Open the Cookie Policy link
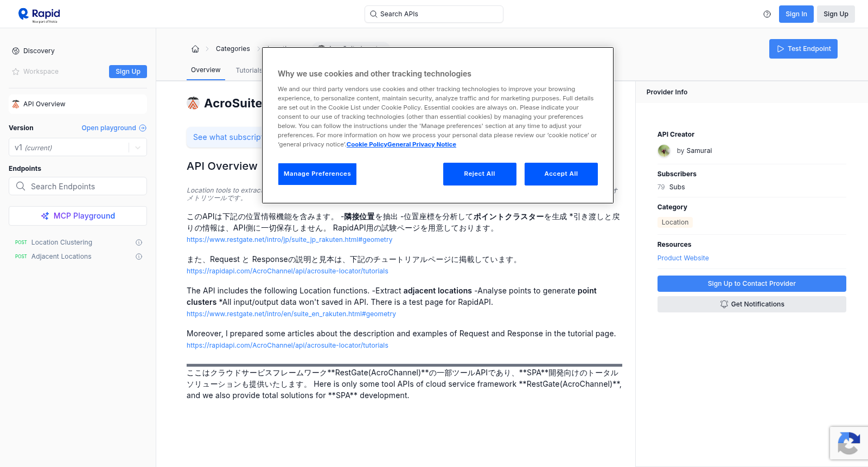This screenshot has width=868, height=467. point(367,144)
